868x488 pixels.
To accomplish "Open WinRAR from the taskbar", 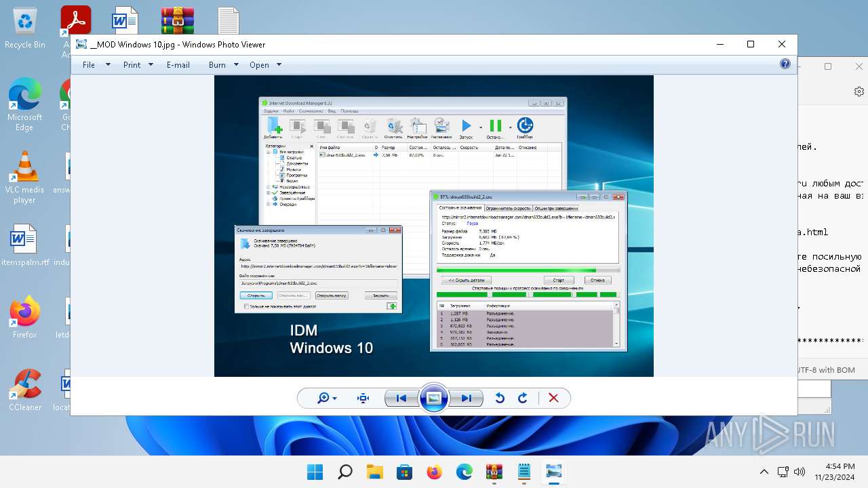I will point(494,472).
